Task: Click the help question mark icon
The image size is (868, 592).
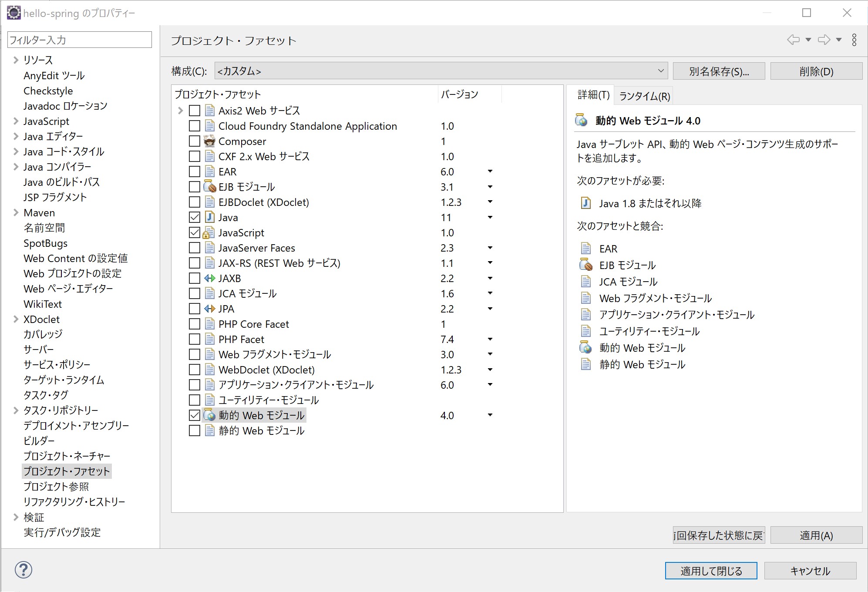Action: coord(24,570)
